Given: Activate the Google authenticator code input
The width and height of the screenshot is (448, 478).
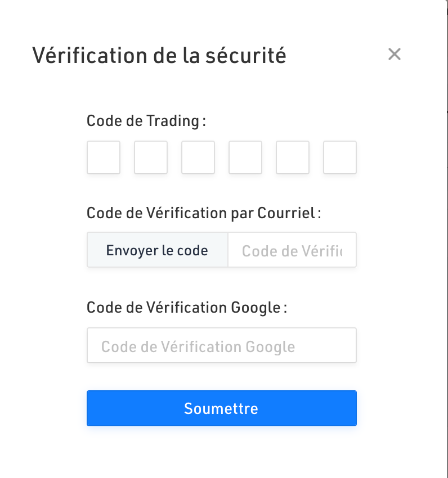Looking at the screenshot, I should point(222,345).
